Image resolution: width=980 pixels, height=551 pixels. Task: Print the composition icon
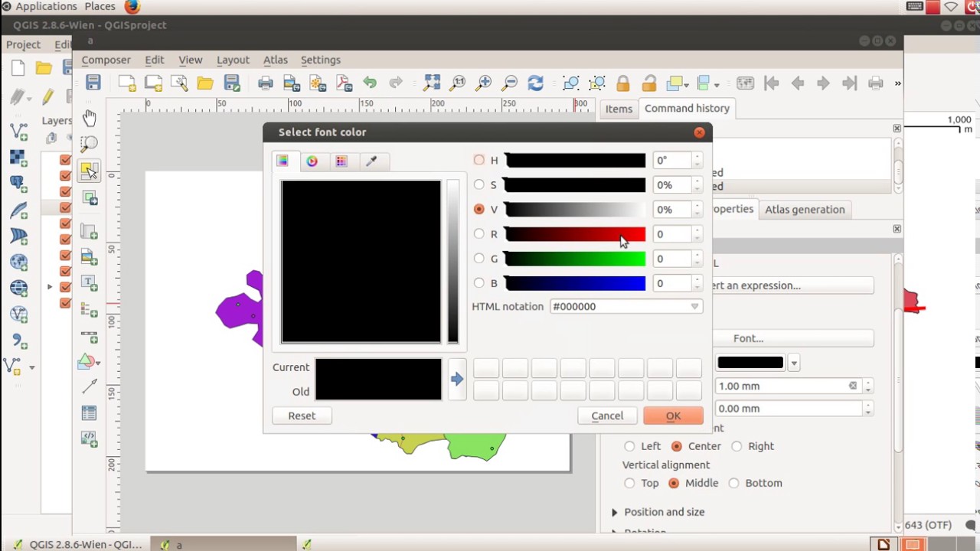coord(265,83)
